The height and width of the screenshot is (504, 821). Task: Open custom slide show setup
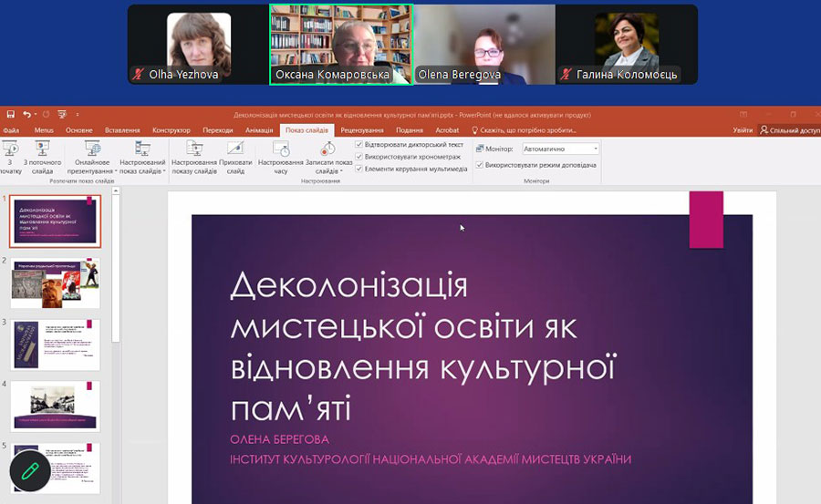point(142,155)
